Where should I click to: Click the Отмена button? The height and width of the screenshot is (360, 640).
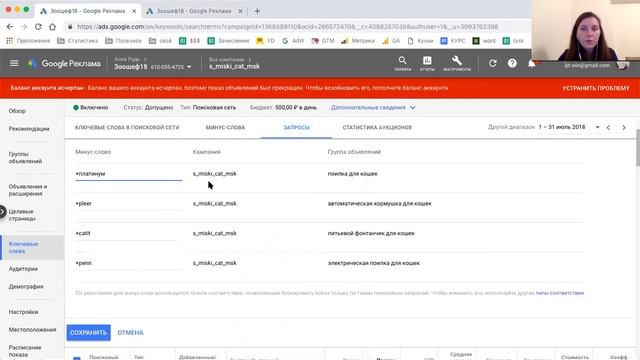point(131,333)
